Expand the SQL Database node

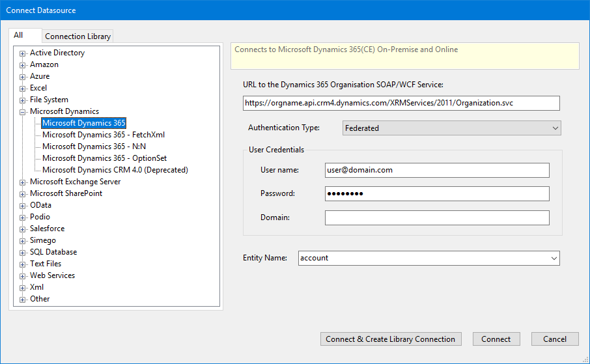pyautogui.click(x=23, y=253)
